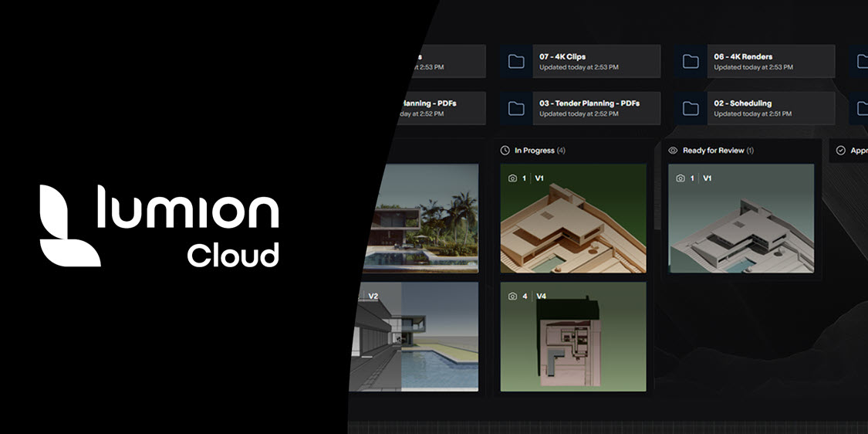Click the checkmark icon of the Approved column

coord(841,151)
